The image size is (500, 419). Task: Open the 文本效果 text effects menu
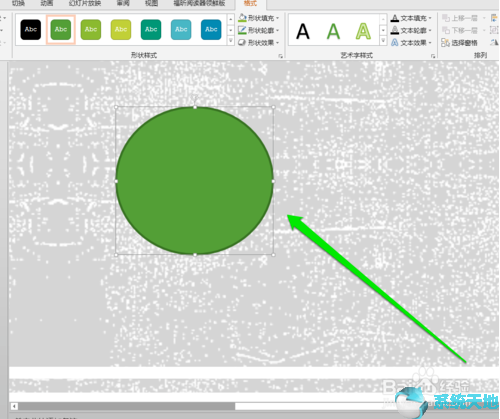pyautogui.click(x=411, y=43)
